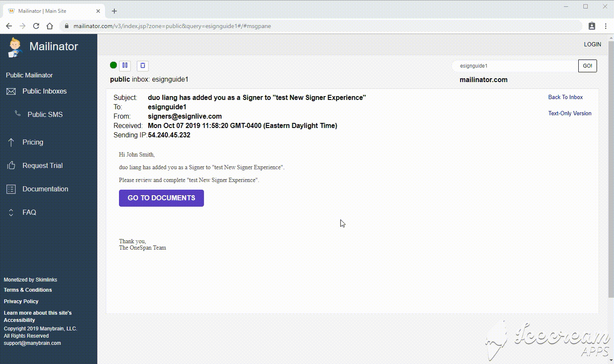Open Request Trial from sidebar
The width and height of the screenshot is (614, 364).
43,165
